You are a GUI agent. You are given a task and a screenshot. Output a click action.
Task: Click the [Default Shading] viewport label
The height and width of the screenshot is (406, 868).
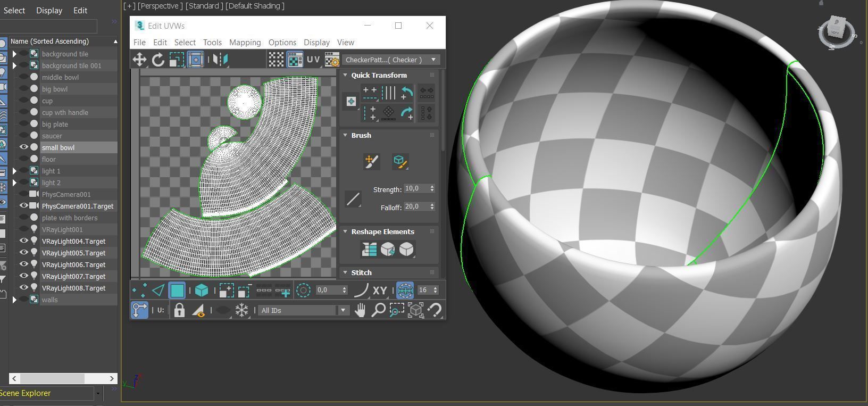coord(255,6)
